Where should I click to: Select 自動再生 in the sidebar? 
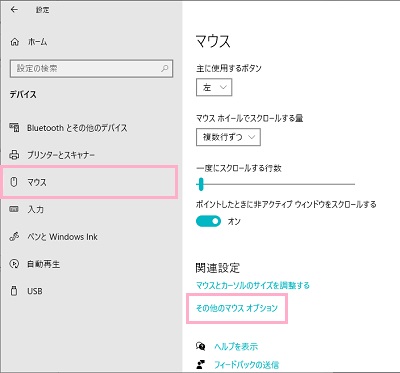(x=44, y=264)
